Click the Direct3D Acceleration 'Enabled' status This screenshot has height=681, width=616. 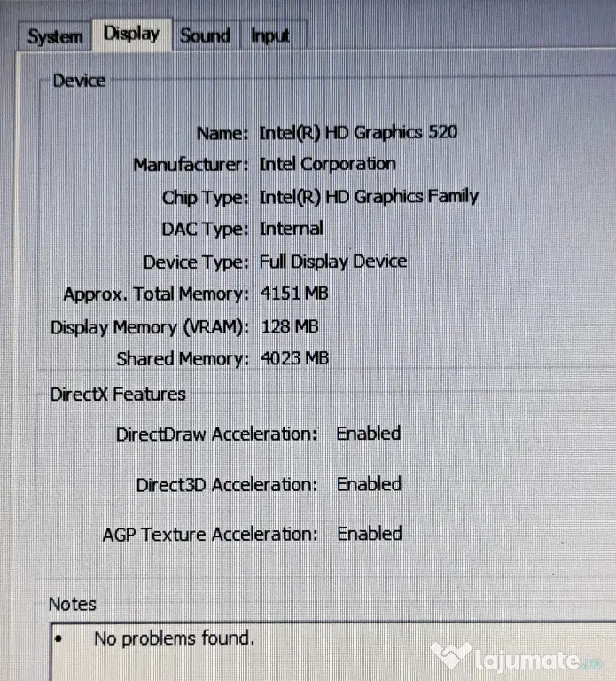(x=369, y=484)
